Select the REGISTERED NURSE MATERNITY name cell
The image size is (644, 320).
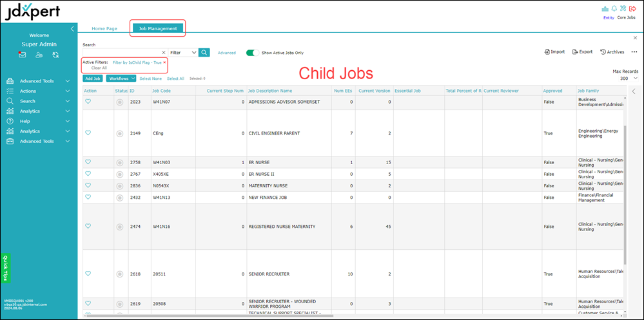click(x=289, y=227)
